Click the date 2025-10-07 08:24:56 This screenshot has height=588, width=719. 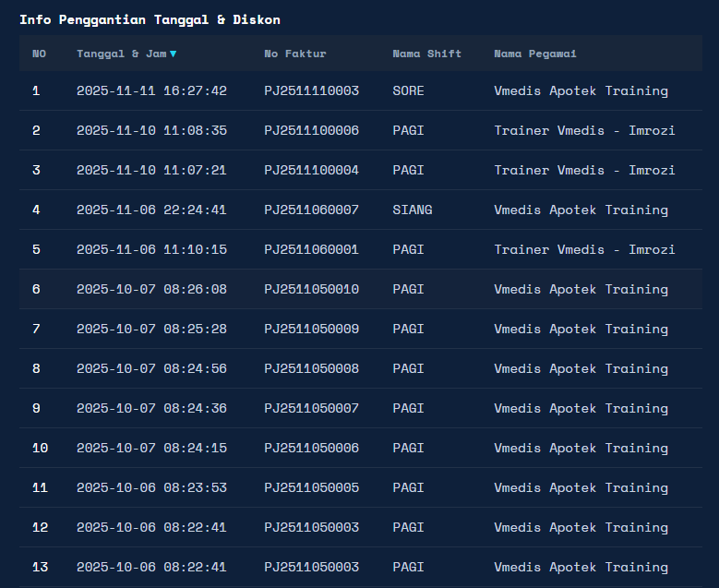(151, 368)
